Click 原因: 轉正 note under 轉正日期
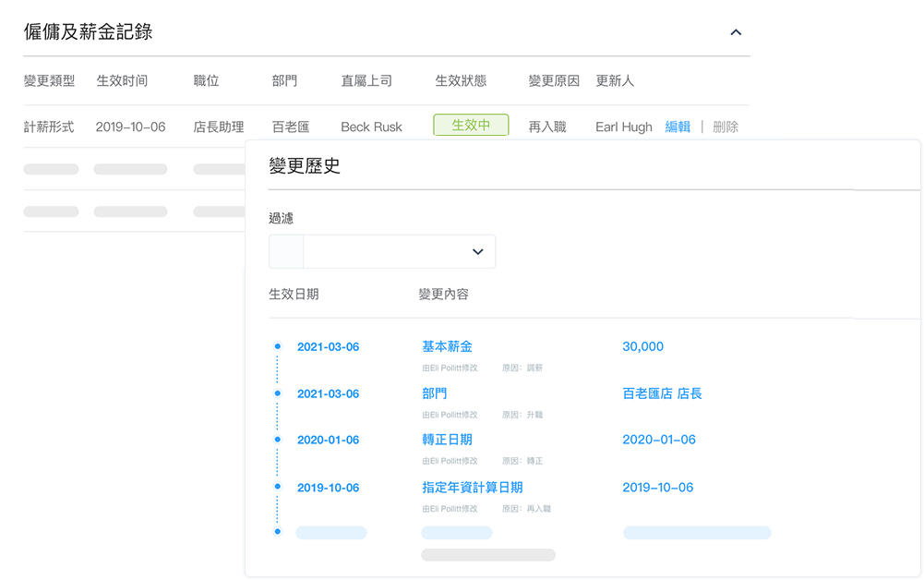Screen dimensions: 924x580 522,461
